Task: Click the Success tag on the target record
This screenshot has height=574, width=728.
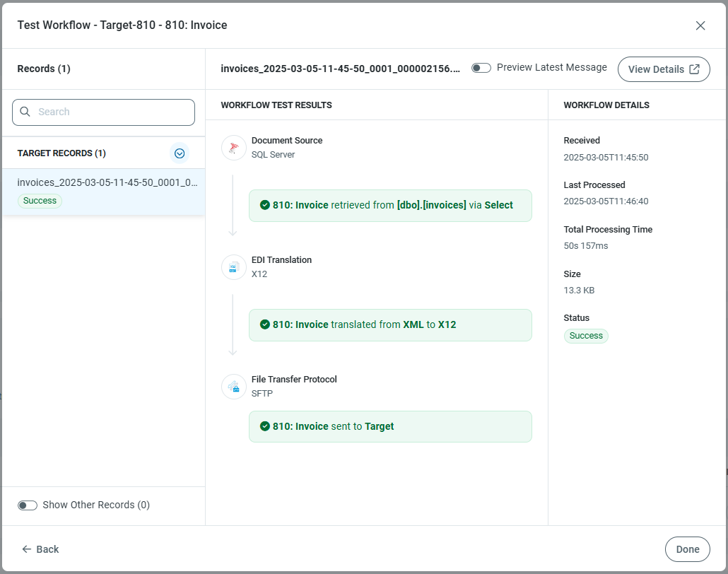Action: [x=40, y=201]
